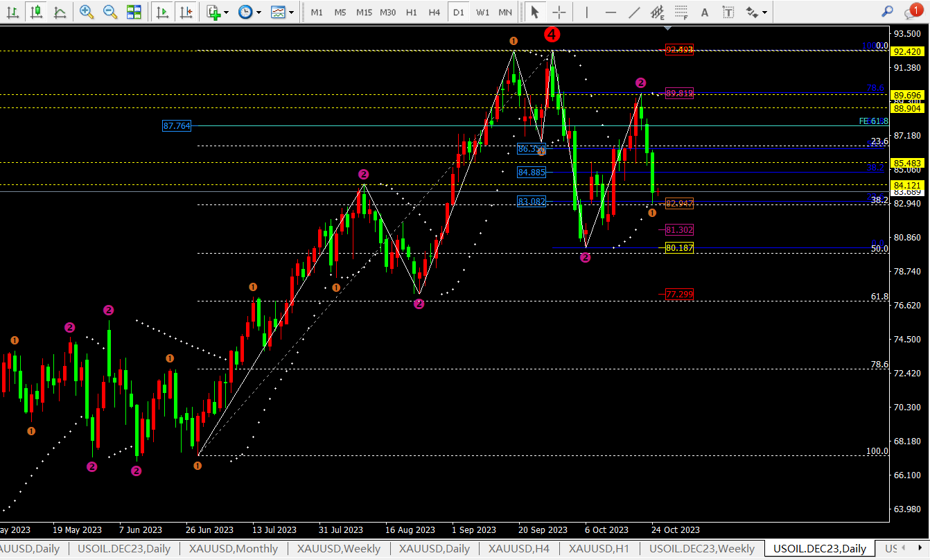Expand the indicators list dropdown arrow
This screenshot has height=560, width=930.
tap(227, 12)
